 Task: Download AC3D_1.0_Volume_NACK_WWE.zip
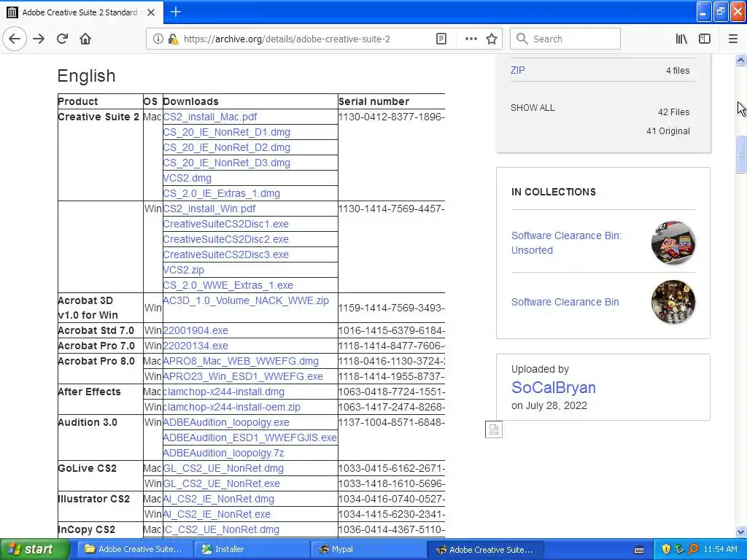point(246,301)
